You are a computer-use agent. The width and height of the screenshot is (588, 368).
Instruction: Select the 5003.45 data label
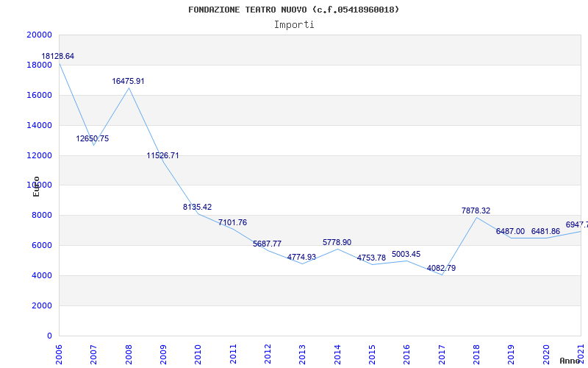(x=406, y=254)
